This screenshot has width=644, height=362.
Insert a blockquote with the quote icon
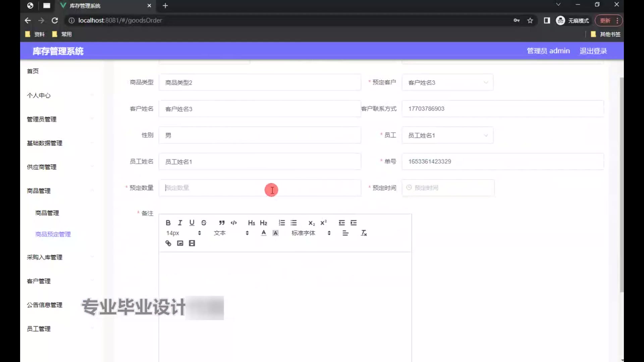(x=222, y=223)
